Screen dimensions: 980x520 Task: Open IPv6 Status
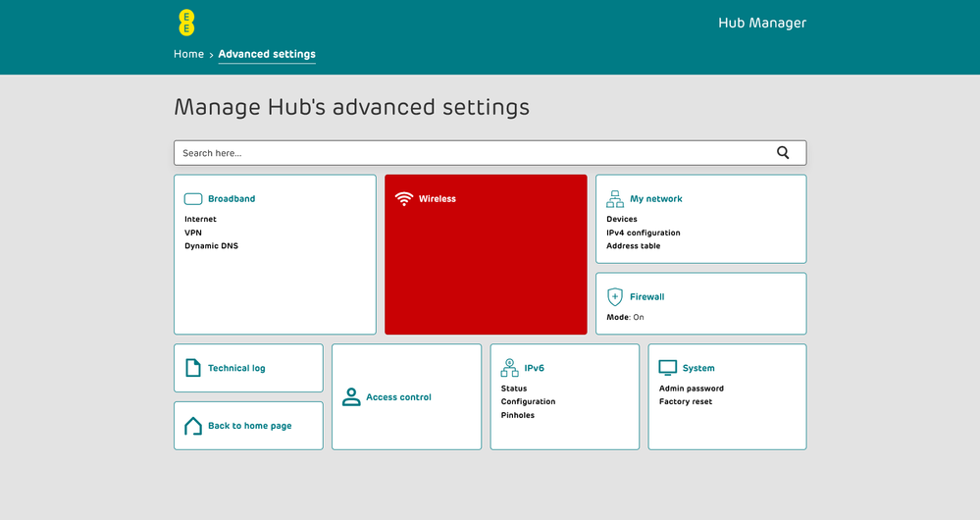tap(514, 389)
